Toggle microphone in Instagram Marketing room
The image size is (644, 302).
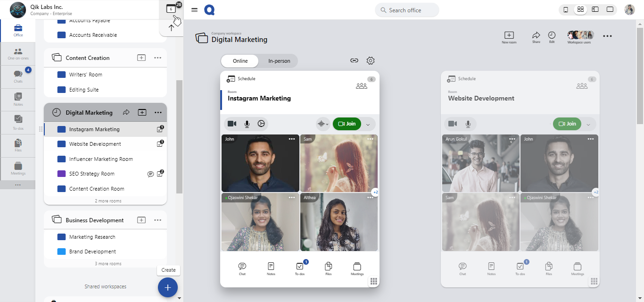[247, 124]
